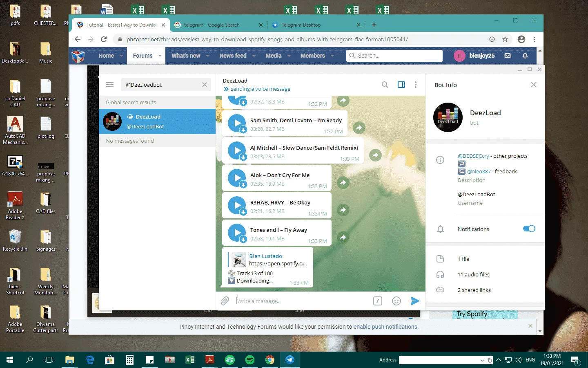Open the Chrome three-dot menu
This screenshot has width=588, height=368.
535,39
